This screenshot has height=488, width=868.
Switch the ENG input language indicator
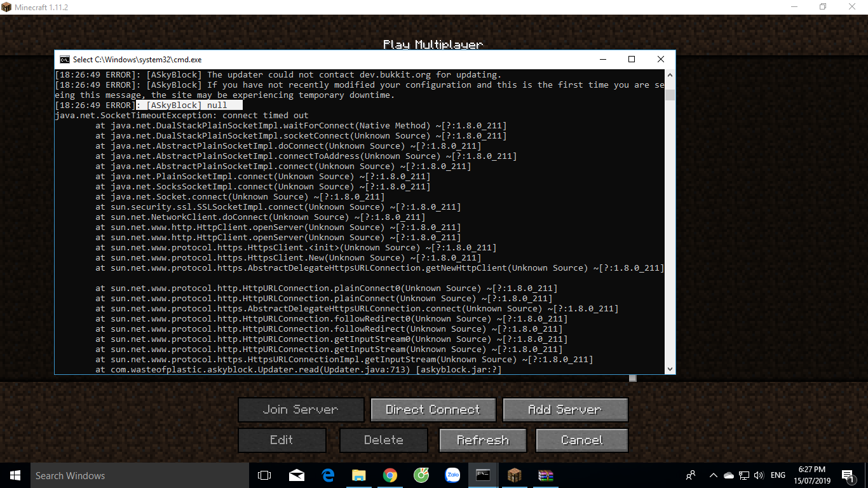click(778, 475)
